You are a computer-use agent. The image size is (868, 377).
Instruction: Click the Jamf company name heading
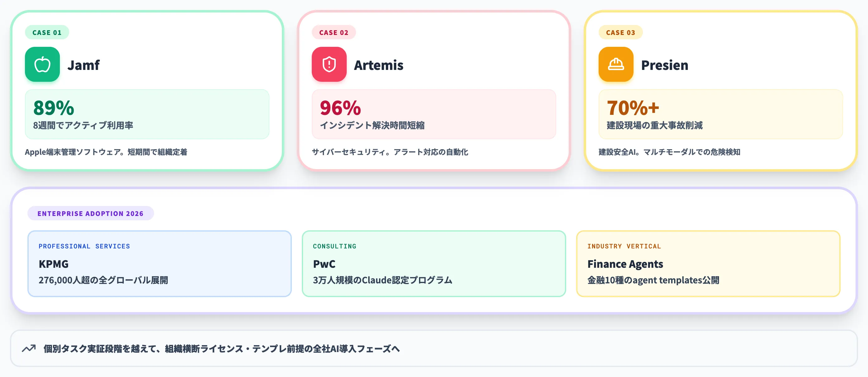click(x=84, y=65)
